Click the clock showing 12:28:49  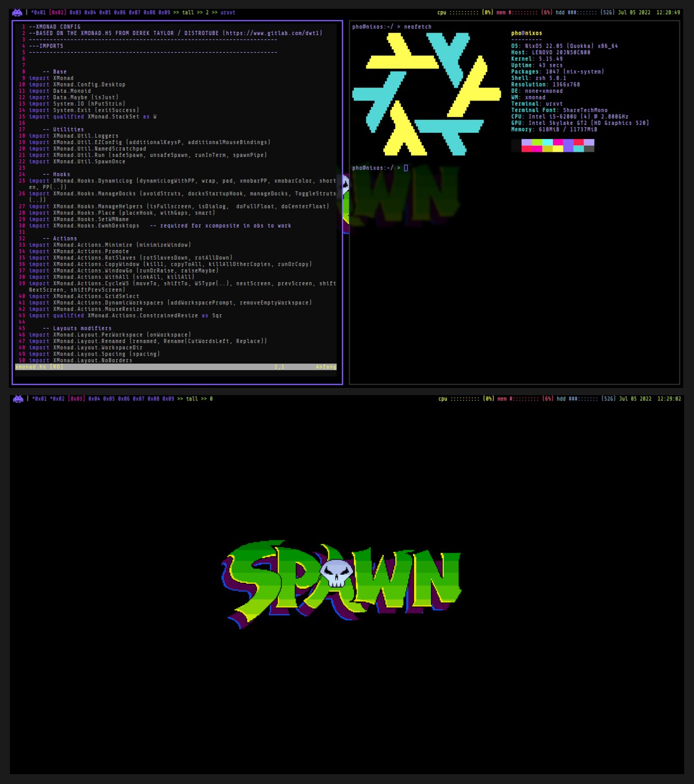pos(668,12)
